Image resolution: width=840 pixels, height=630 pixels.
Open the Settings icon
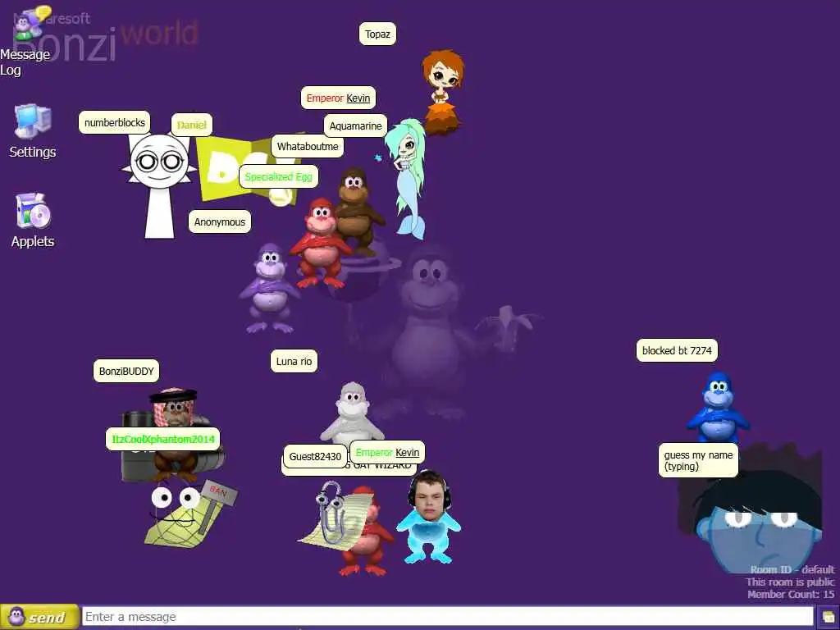tap(33, 121)
